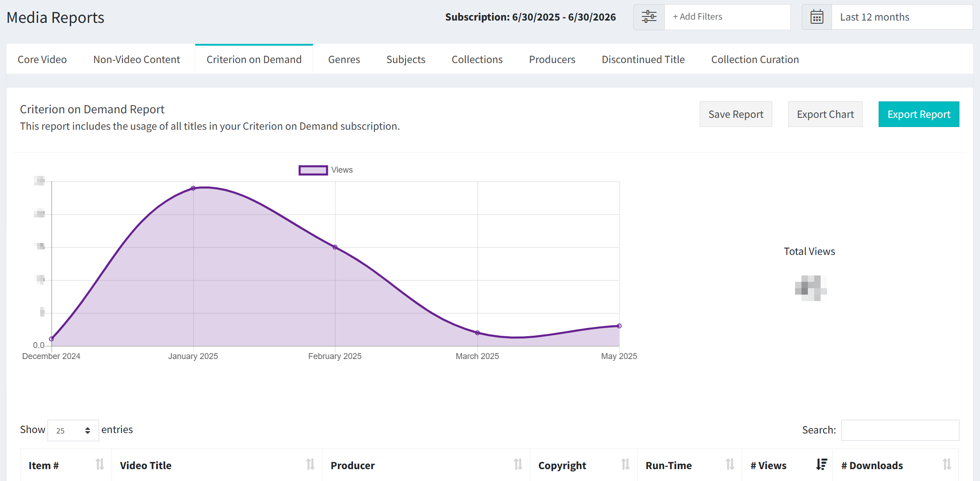
Task: Switch to the Non-Video Content tab
Action: (137, 59)
